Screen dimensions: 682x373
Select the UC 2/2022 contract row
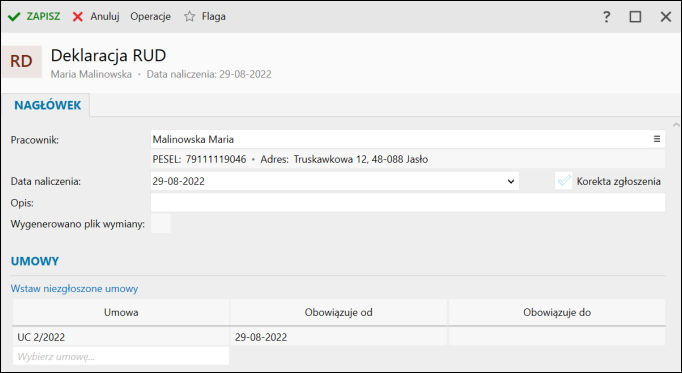[x=339, y=337]
